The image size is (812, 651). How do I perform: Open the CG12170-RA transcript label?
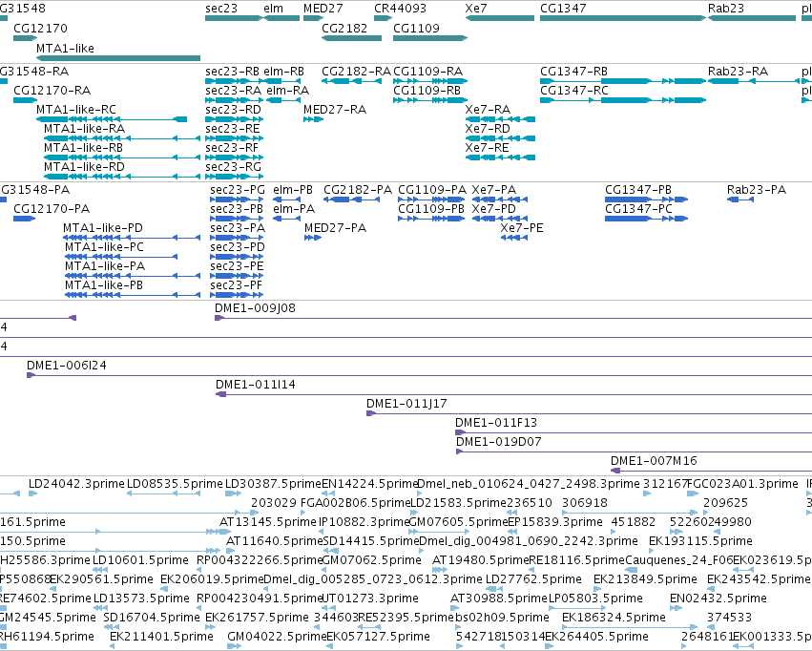tap(52, 90)
